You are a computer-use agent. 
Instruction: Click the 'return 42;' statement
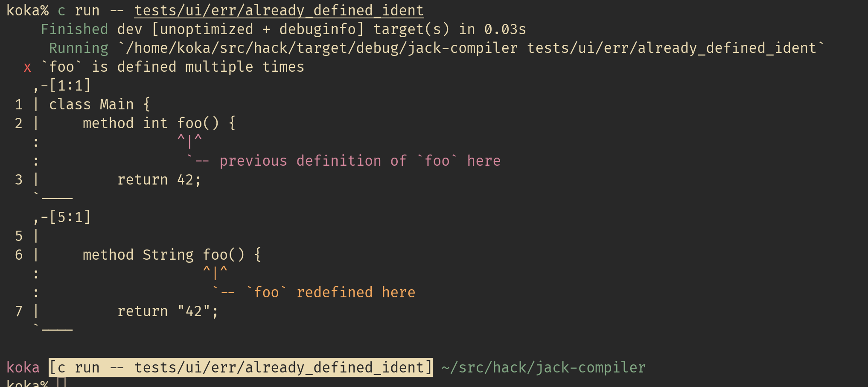click(159, 179)
